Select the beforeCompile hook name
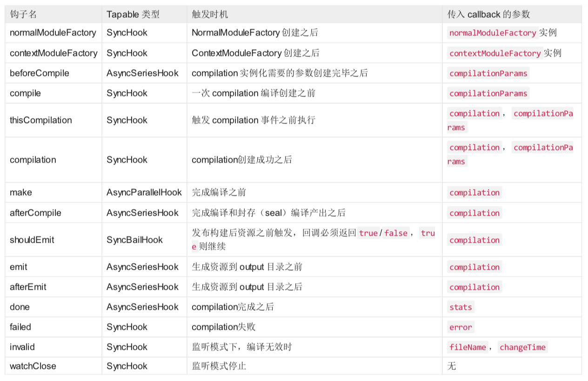Viewport: 588px width, 381px height. pyautogui.click(x=40, y=73)
